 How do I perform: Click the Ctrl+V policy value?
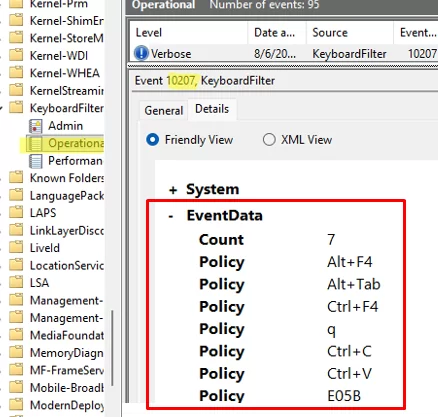[349, 374]
